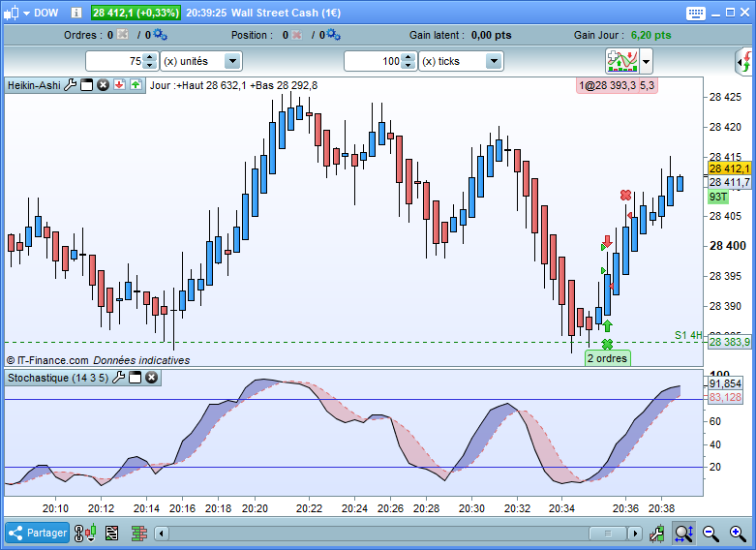Click the green 28 412,1 (+0,33%) price box
The image size is (756, 550).
point(136,13)
